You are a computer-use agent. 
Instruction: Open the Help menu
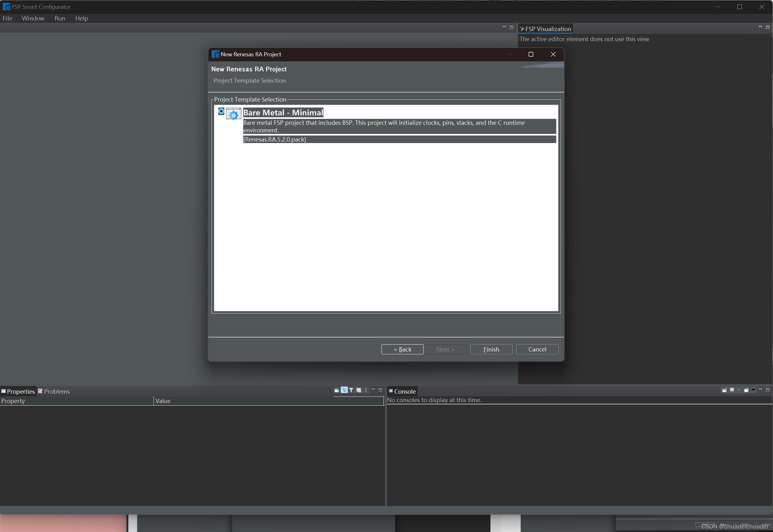[81, 18]
